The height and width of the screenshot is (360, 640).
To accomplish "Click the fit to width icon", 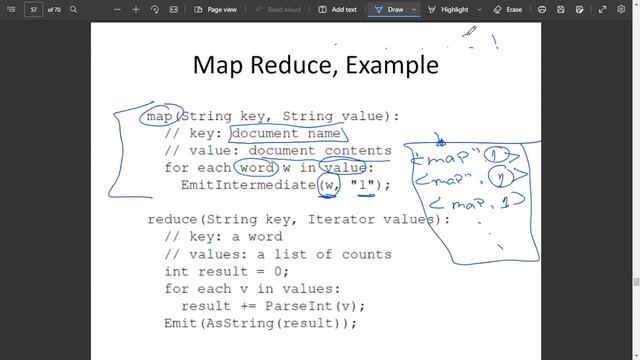I will click(x=173, y=9).
